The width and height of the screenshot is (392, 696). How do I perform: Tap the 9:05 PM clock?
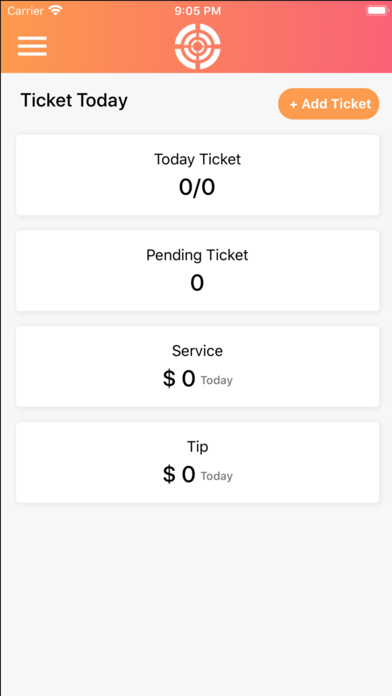point(198,11)
